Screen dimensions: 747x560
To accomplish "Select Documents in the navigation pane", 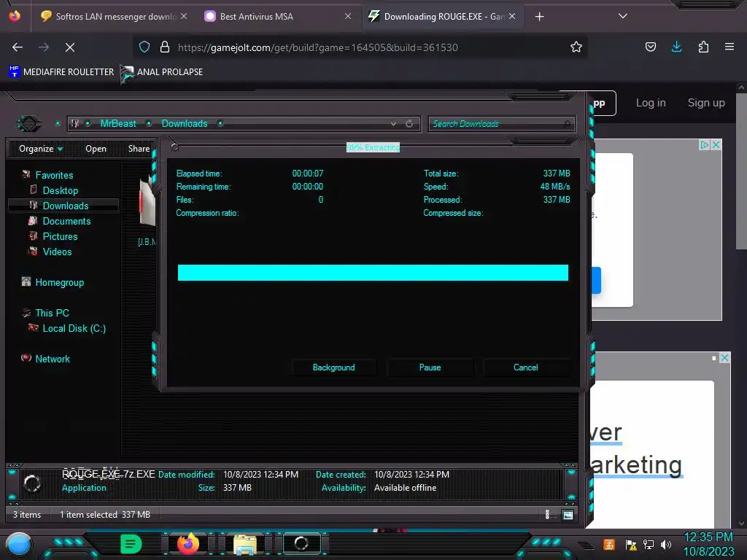I will [66, 221].
